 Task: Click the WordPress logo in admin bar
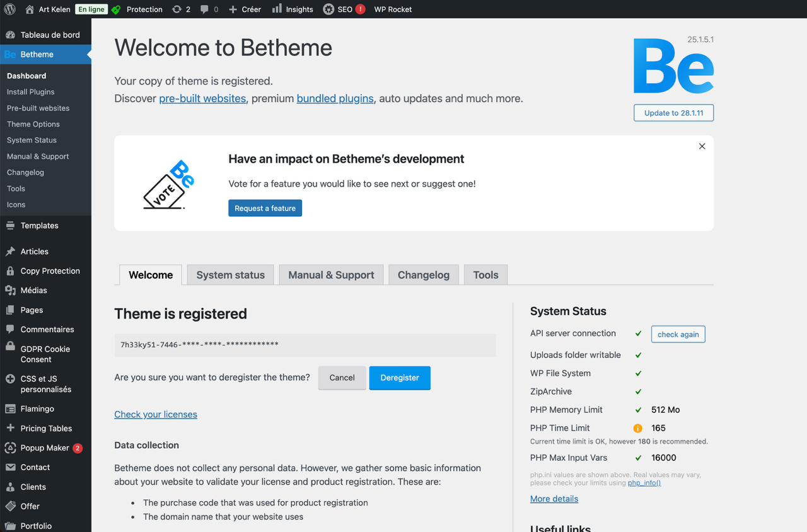[x=10, y=9]
